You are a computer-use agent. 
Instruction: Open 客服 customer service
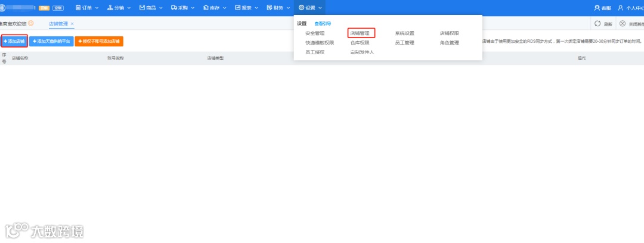[602, 8]
